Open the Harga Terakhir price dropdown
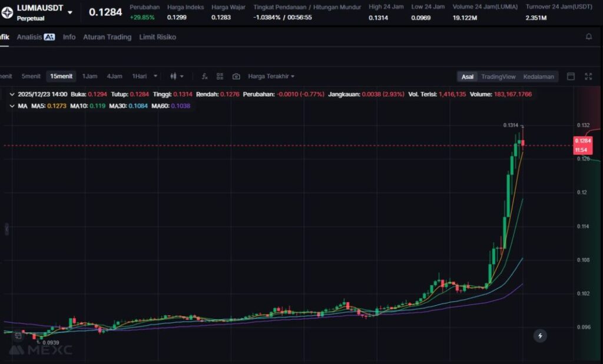Screen dimensions: 603x364 (271, 77)
